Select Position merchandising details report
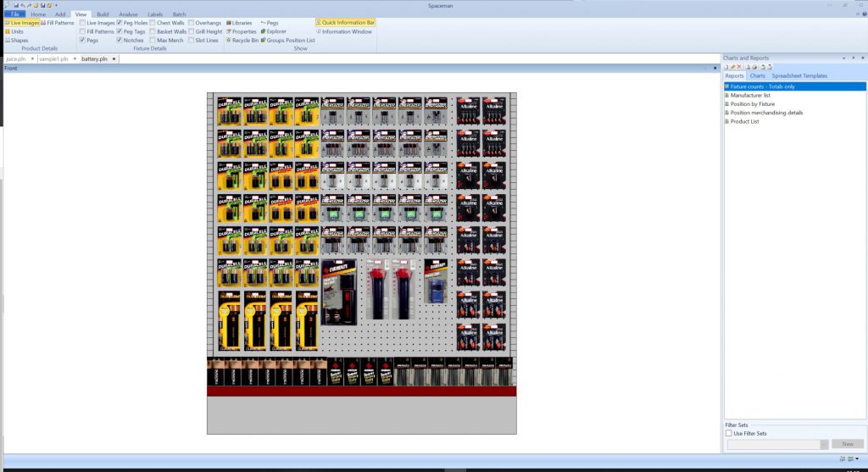 tap(766, 113)
